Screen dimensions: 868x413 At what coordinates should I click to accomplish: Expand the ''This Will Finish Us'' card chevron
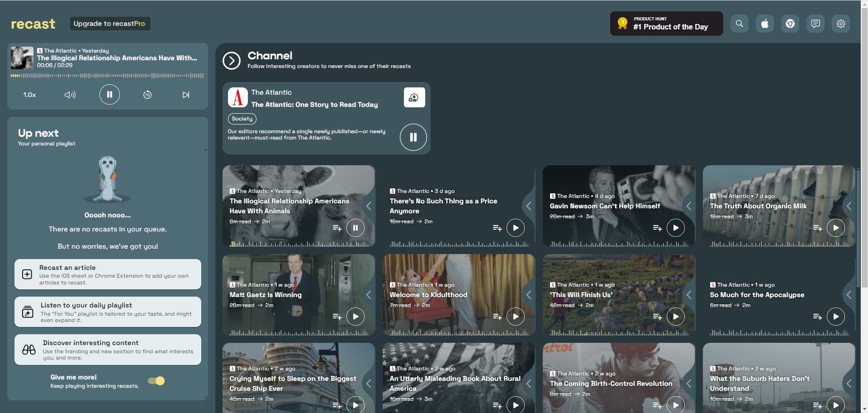pos(689,295)
